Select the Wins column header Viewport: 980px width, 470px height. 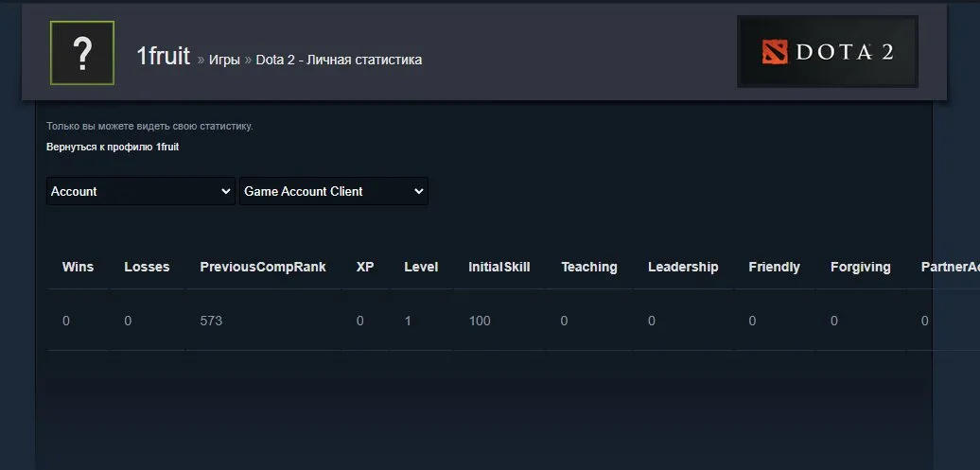click(x=79, y=267)
